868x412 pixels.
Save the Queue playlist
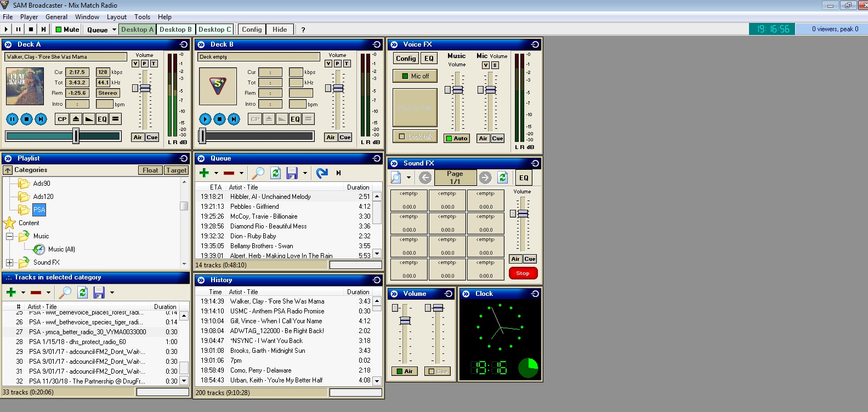[292, 173]
